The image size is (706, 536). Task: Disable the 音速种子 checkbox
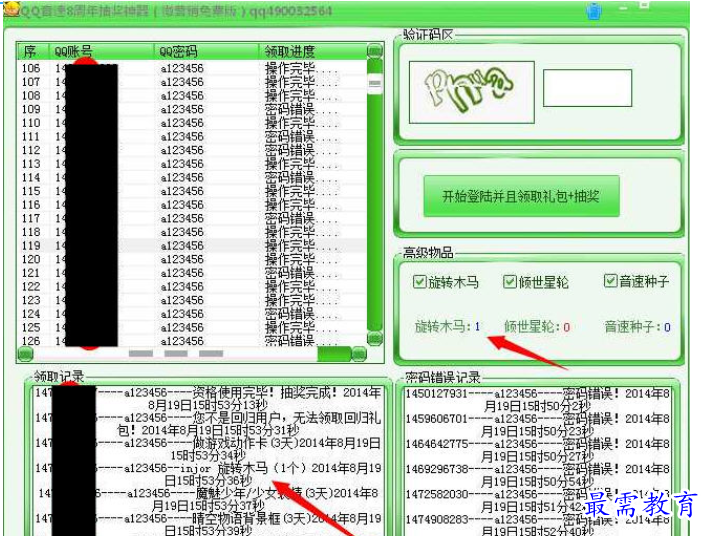coord(610,281)
